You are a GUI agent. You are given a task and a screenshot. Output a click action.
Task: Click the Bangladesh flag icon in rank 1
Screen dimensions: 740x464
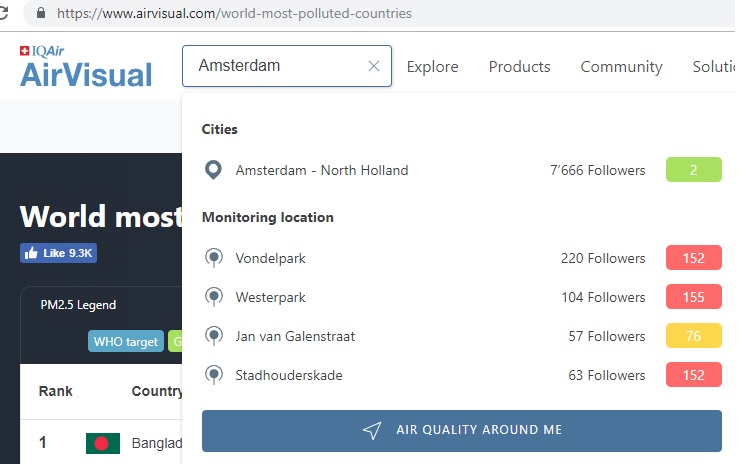[x=103, y=443]
